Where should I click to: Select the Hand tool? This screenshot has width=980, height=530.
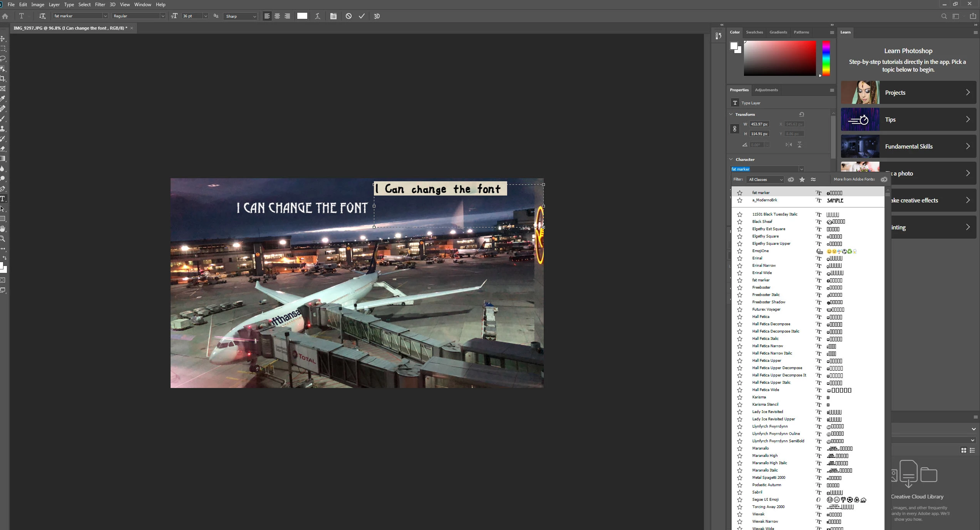[x=3, y=229]
